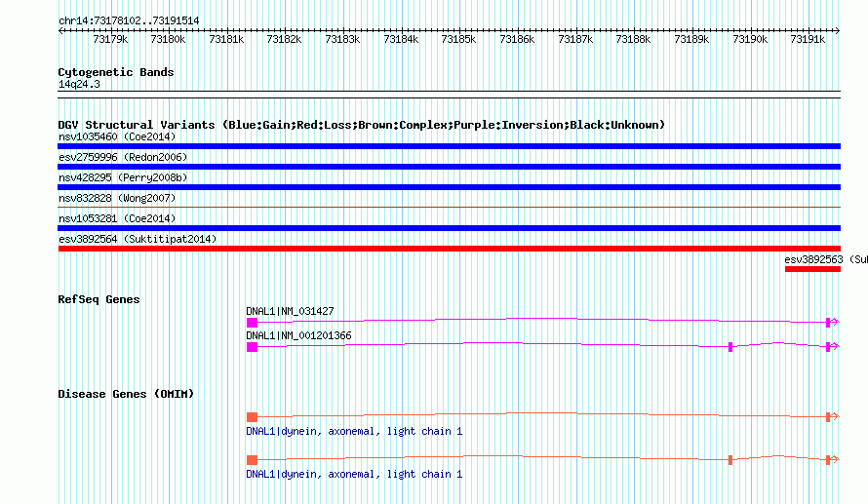Open second 'DNAL1|dynein, axonemal, light chain 1' link
The image size is (868, 504).
click(x=354, y=474)
